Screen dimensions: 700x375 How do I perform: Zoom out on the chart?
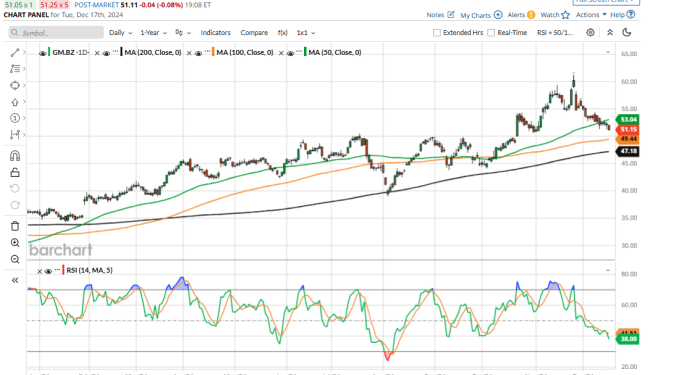tap(15, 259)
